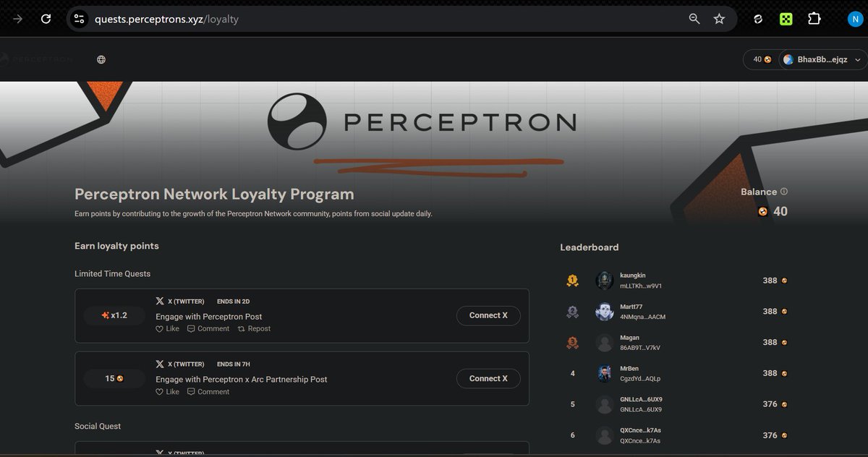The image size is (868, 457).
Task: Select leaderboard name MrBen
Action: 629,369
